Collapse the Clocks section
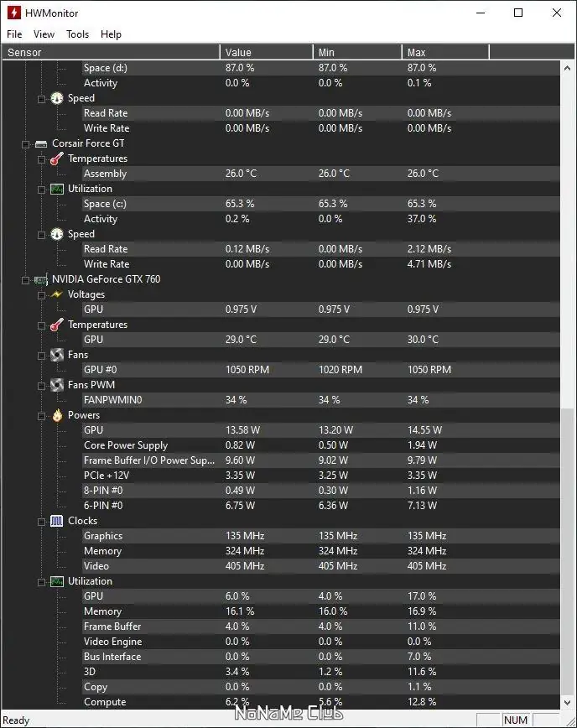The image size is (577, 728). pyautogui.click(x=41, y=521)
